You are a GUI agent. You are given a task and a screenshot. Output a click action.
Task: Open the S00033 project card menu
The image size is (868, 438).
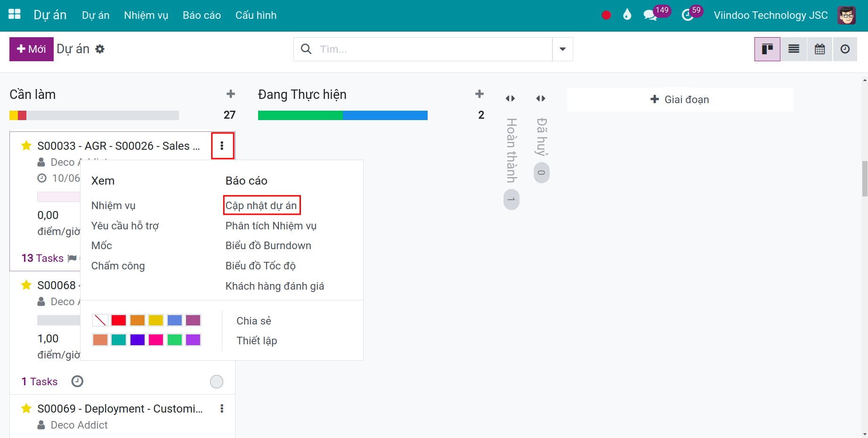222,146
